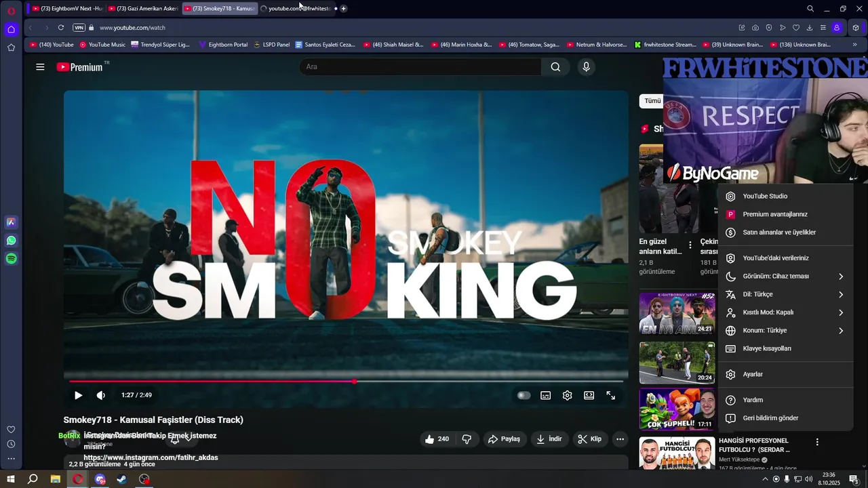This screenshot has height=488, width=868.
Task: Mute the video using the volume icon
Action: tap(101, 395)
